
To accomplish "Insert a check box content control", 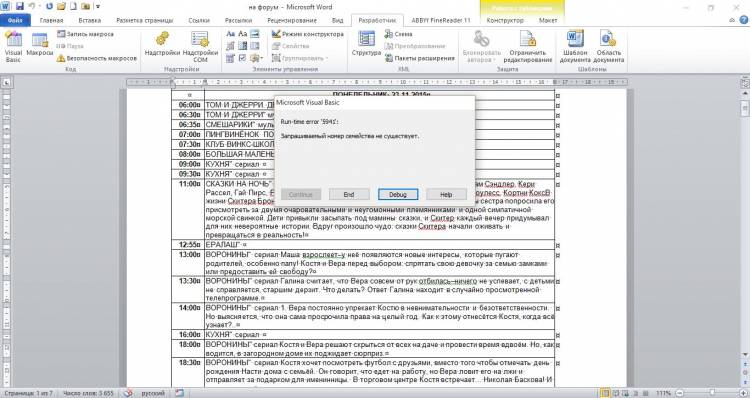I will coord(243,58).
